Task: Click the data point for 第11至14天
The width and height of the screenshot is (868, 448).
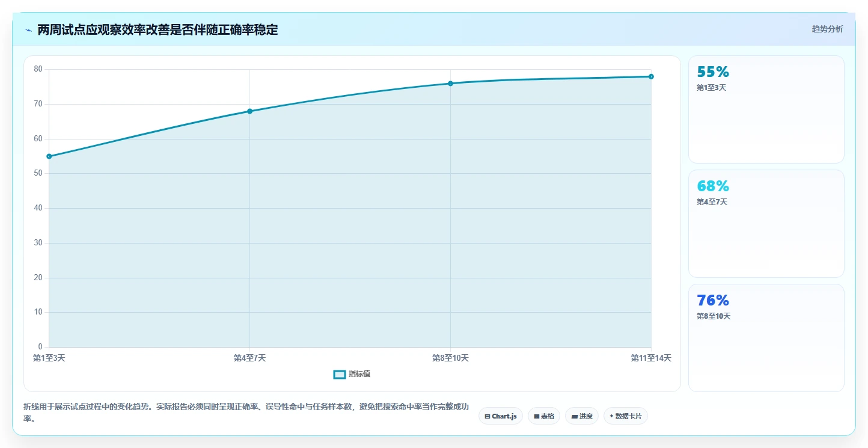Action: (x=651, y=76)
